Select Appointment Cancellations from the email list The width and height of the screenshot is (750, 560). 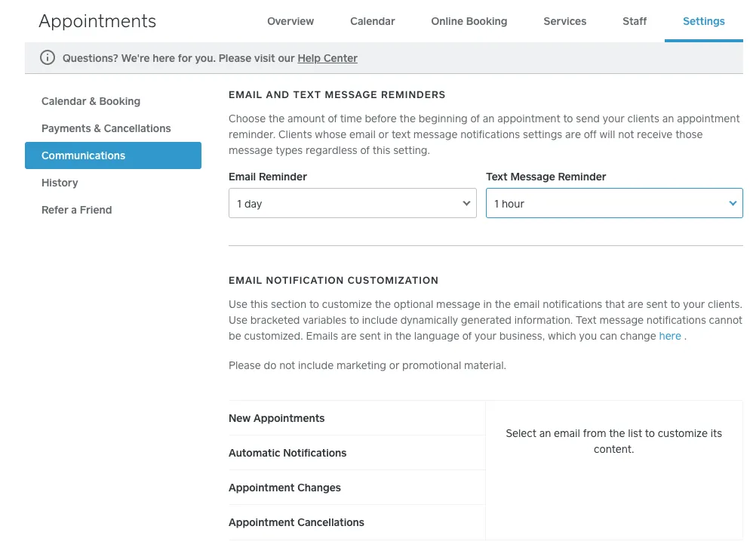296,522
